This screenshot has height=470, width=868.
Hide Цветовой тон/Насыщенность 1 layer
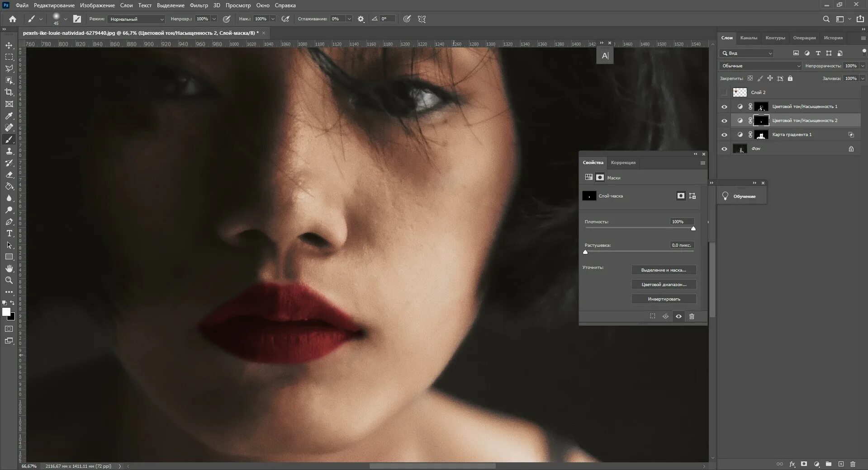tap(724, 107)
